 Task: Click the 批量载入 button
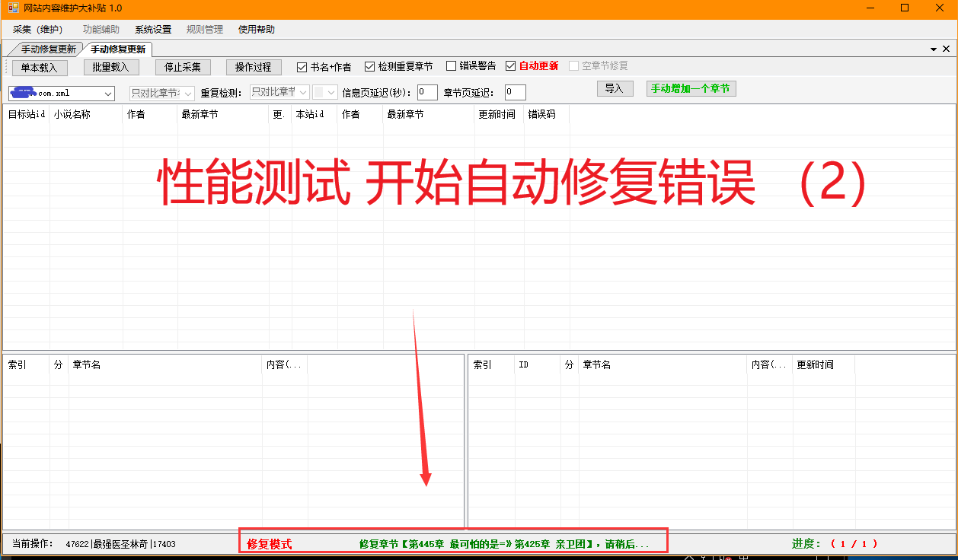[x=111, y=67]
